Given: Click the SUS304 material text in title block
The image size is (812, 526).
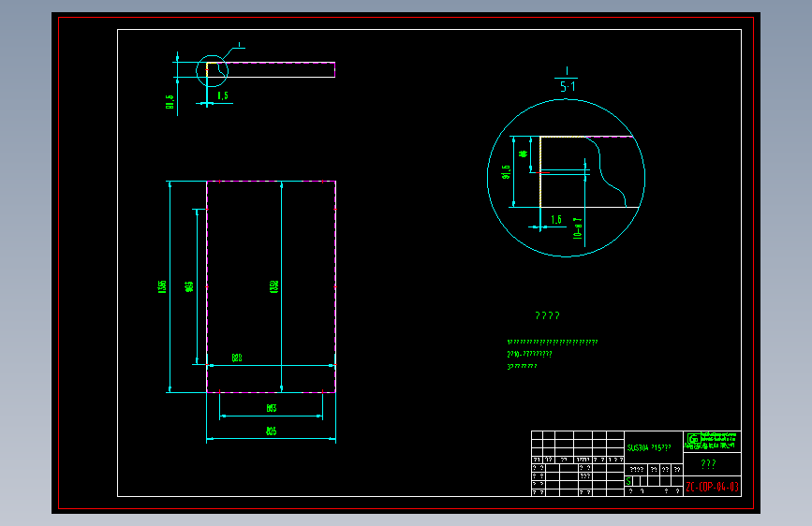Looking at the screenshot, I should (x=649, y=447).
